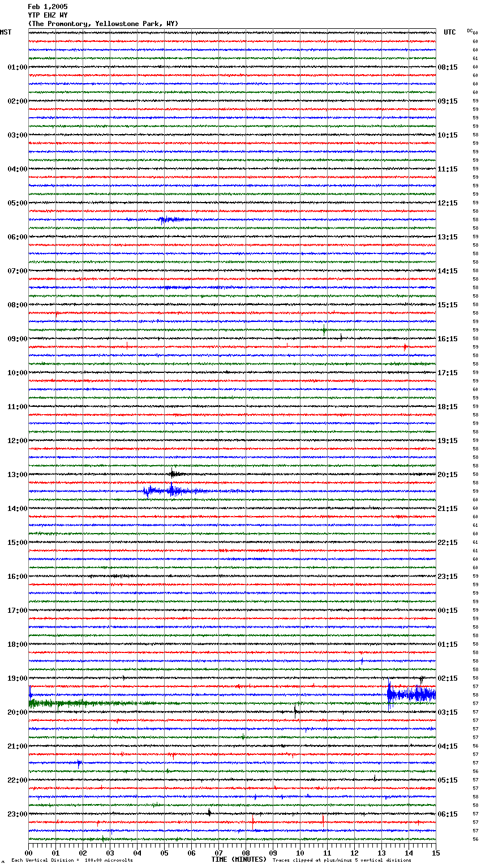Click the 'UTC' timezone label
Image resolution: width=481 pixels, height=868 pixels.
[450, 32]
